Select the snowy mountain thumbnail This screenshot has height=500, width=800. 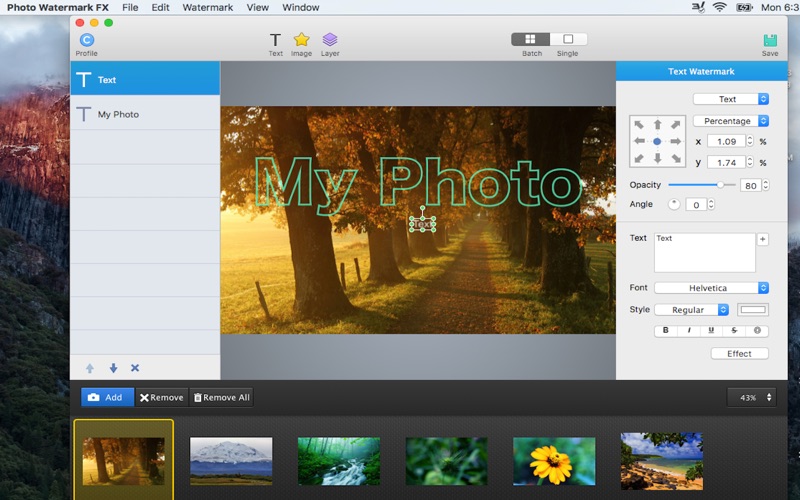coord(231,461)
